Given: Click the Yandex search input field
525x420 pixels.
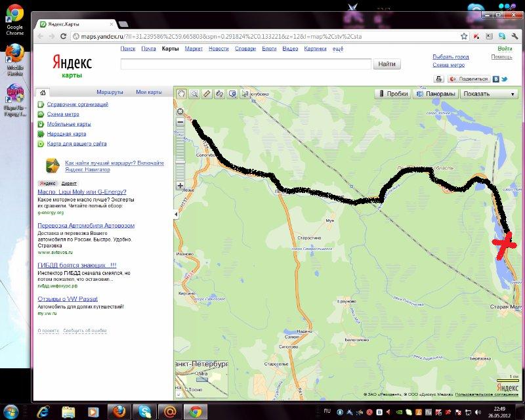Looking at the screenshot, I should pos(245,64).
